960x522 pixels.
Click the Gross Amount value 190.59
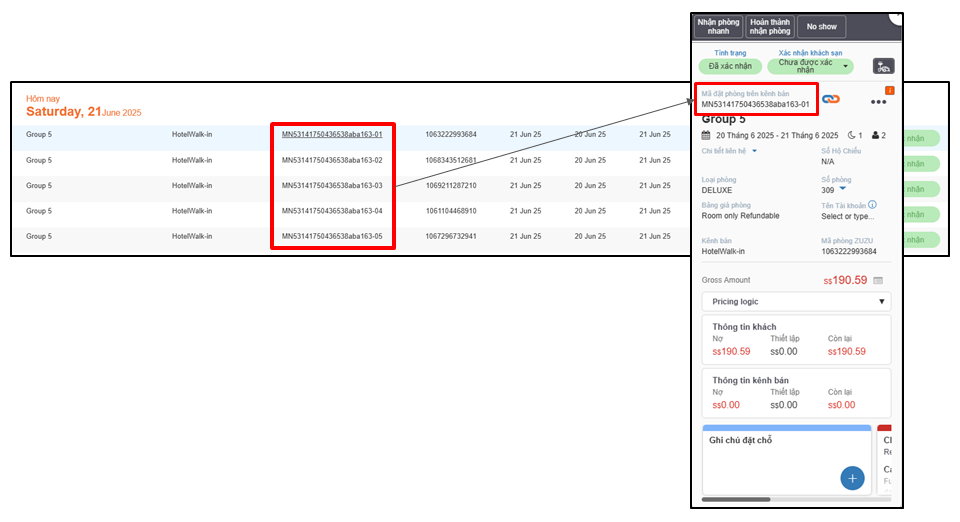845,280
